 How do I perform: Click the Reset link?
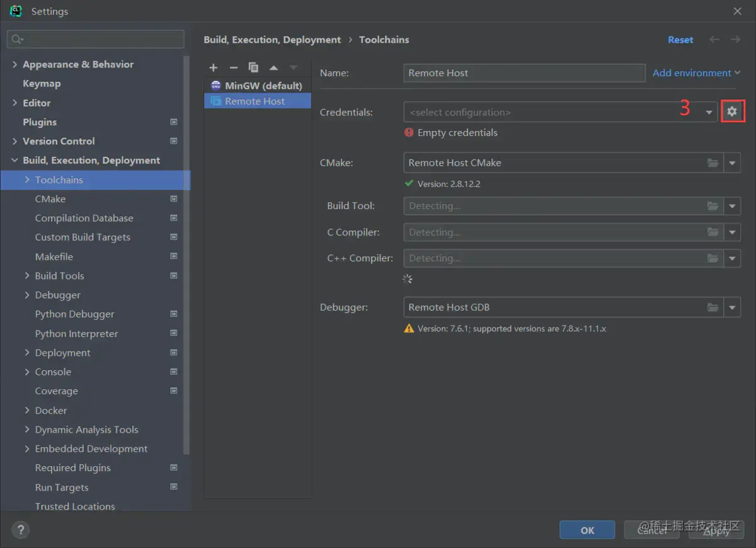point(680,40)
